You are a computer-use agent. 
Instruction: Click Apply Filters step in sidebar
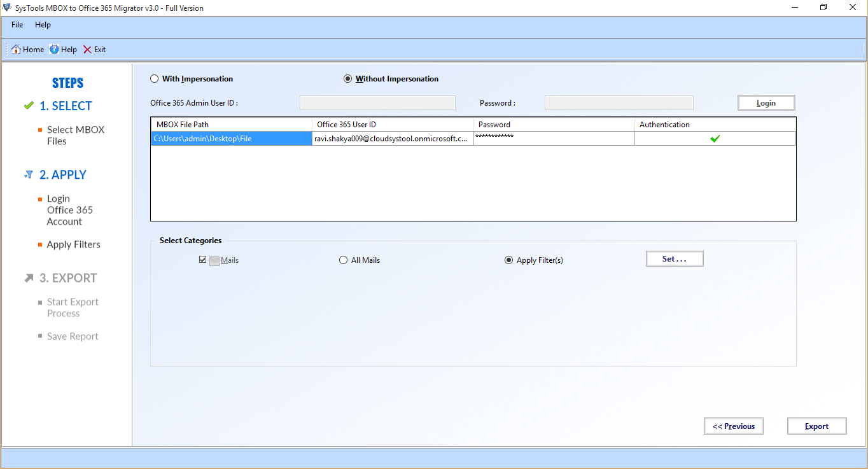[73, 244]
